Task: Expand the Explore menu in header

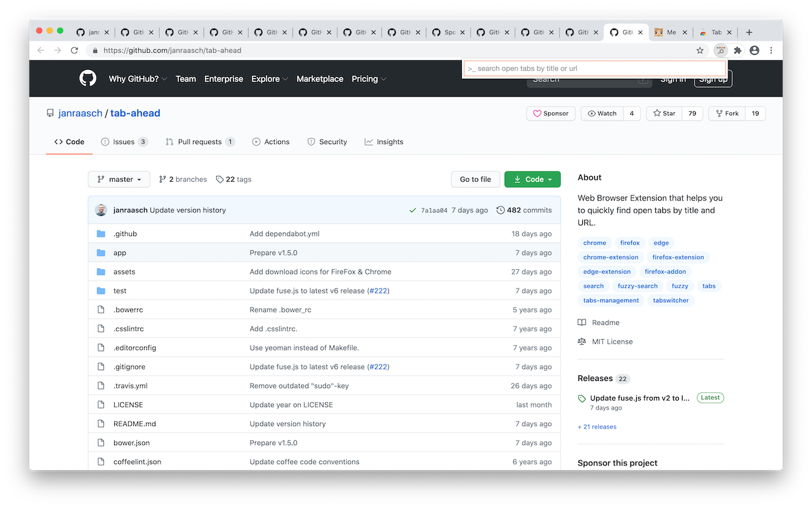Action: (x=270, y=79)
